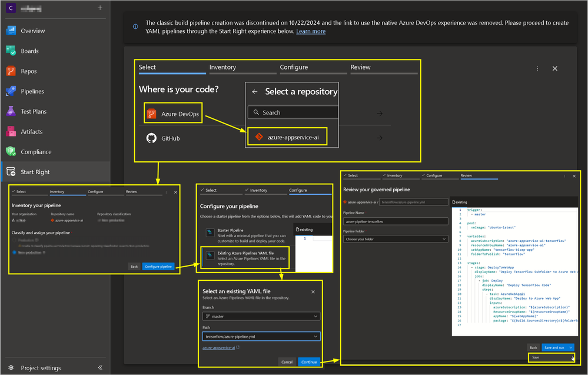Click the Starter Pipeline icon

(x=210, y=233)
